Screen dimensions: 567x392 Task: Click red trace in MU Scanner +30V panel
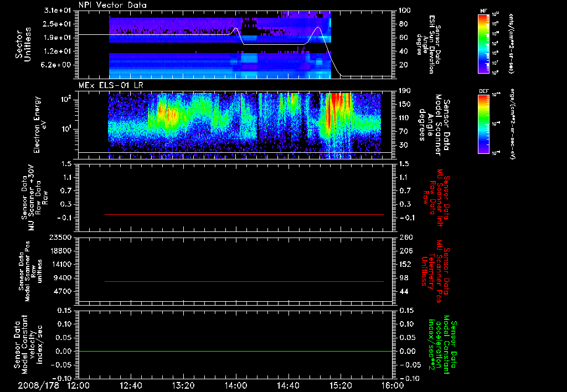pos(244,214)
